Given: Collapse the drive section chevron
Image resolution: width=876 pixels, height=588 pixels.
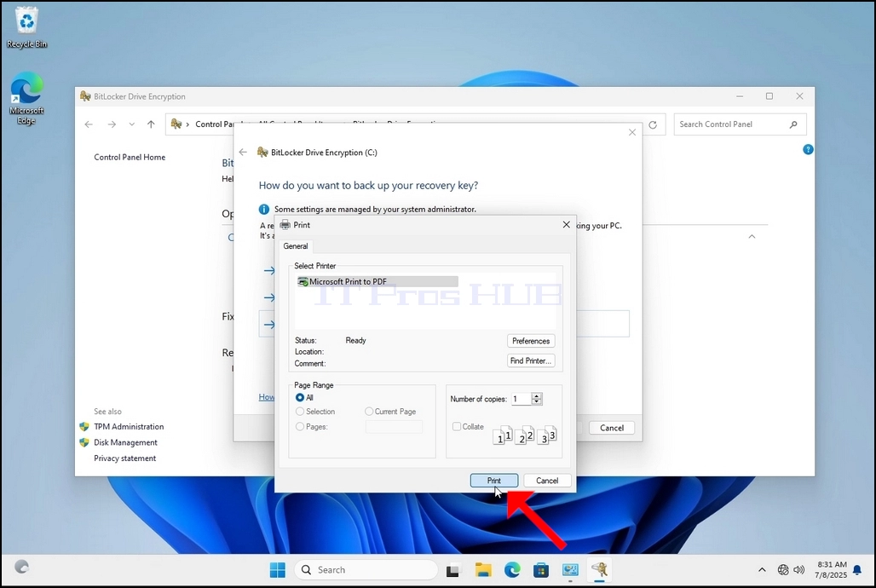Looking at the screenshot, I should coord(752,236).
